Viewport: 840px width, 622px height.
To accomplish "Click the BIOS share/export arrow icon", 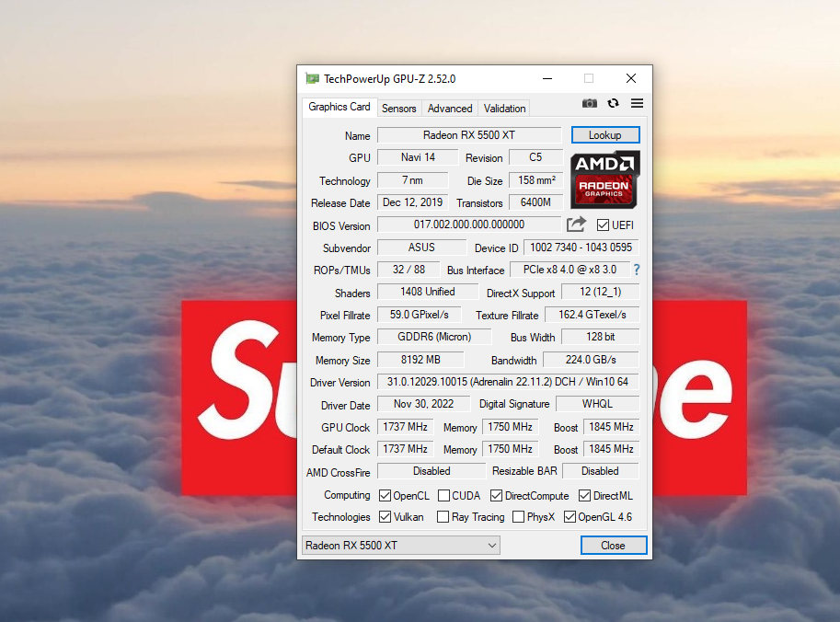I will point(577,225).
